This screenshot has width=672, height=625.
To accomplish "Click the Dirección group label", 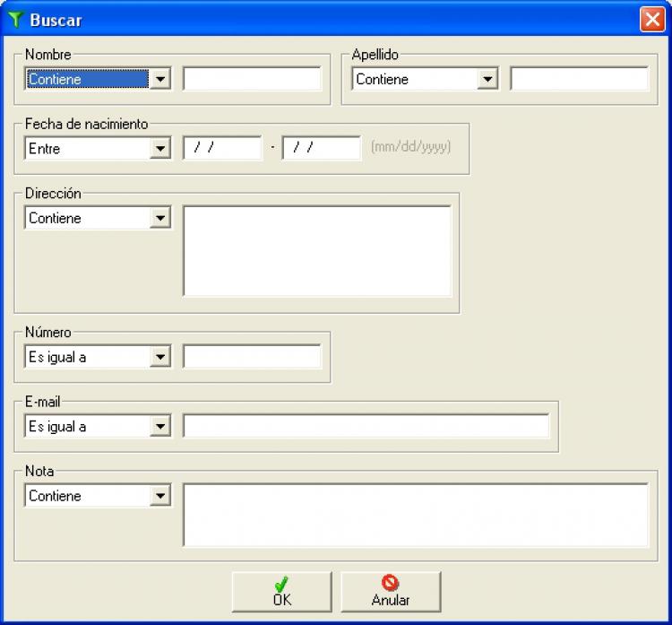I will click(x=53, y=194).
